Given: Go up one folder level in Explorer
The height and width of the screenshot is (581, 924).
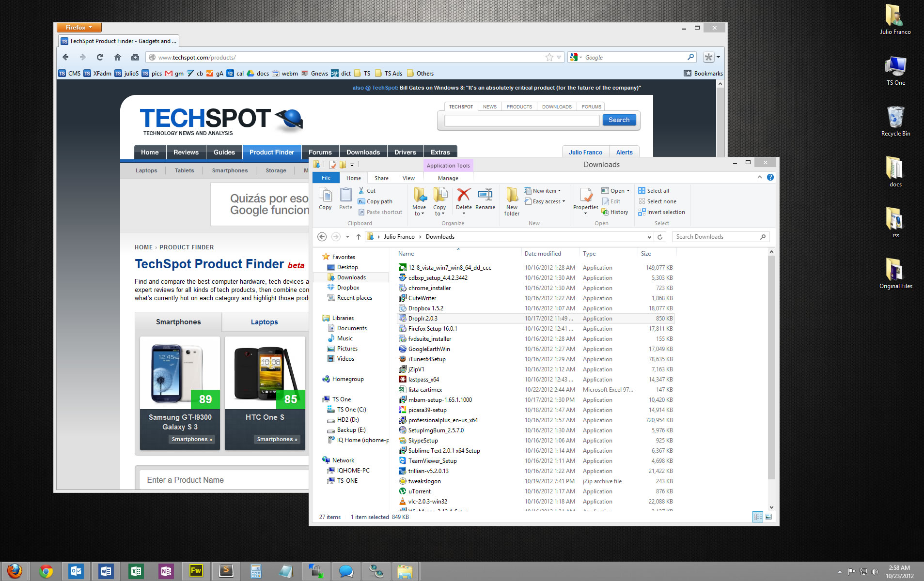Looking at the screenshot, I should point(359,237).
